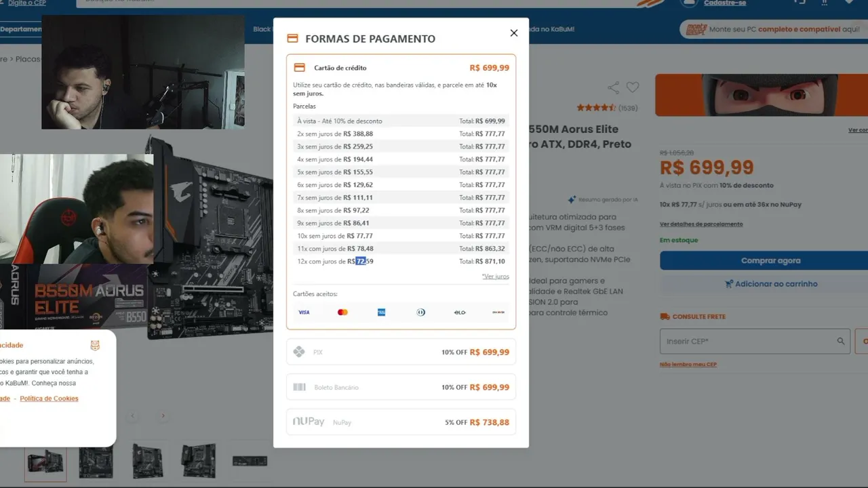Expand the Boleto Bancário payment option
The width and height of the screenshot is (868, 488).
(401, 387)
